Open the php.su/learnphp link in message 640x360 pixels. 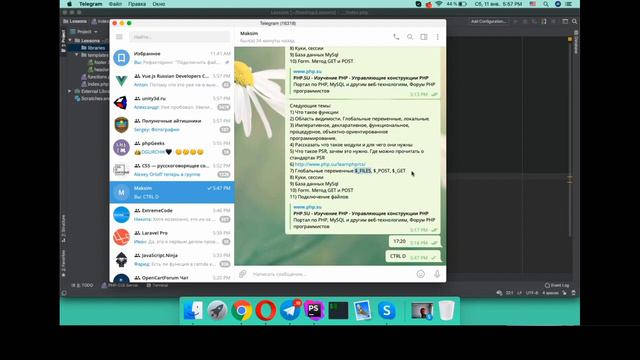(330, 164)
